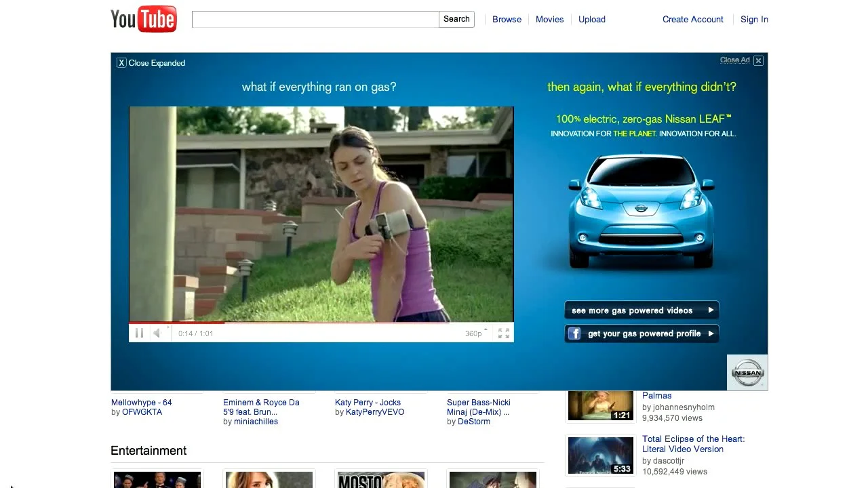Image resolution: width=868 pixels, height=488 pixels.
Task: Open the Browse menu
Action: pyautogui.click(x=507, y=19)
